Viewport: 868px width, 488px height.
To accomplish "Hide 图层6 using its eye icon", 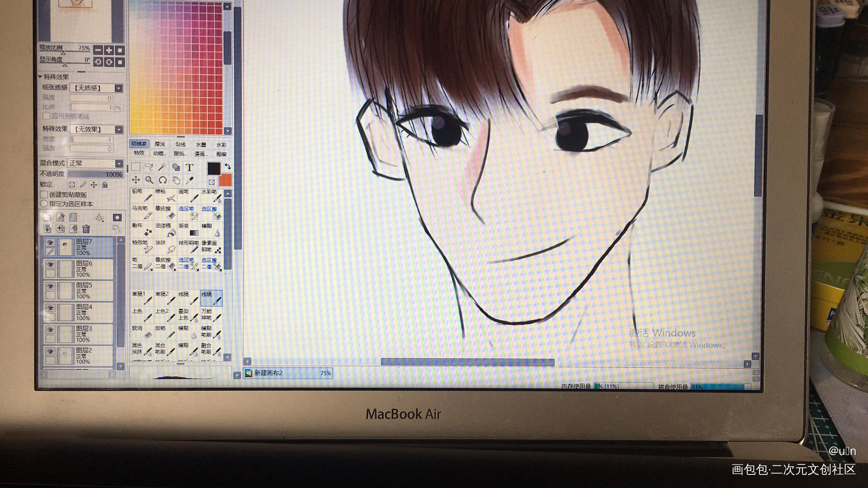I will coord(50,264).
